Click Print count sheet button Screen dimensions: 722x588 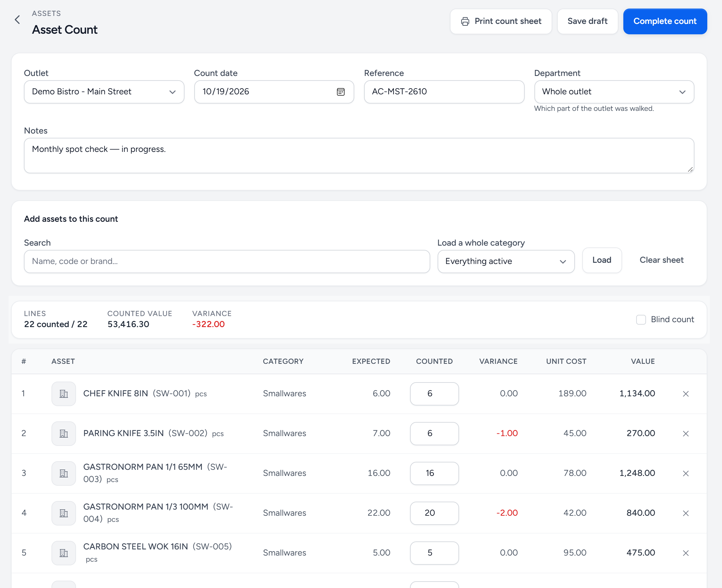coord(501,21)
